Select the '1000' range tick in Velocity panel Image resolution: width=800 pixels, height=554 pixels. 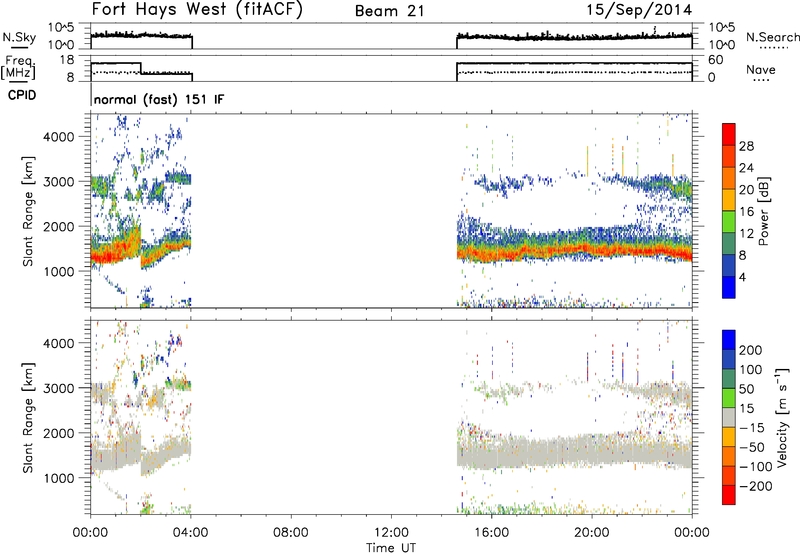click(58, 478)
